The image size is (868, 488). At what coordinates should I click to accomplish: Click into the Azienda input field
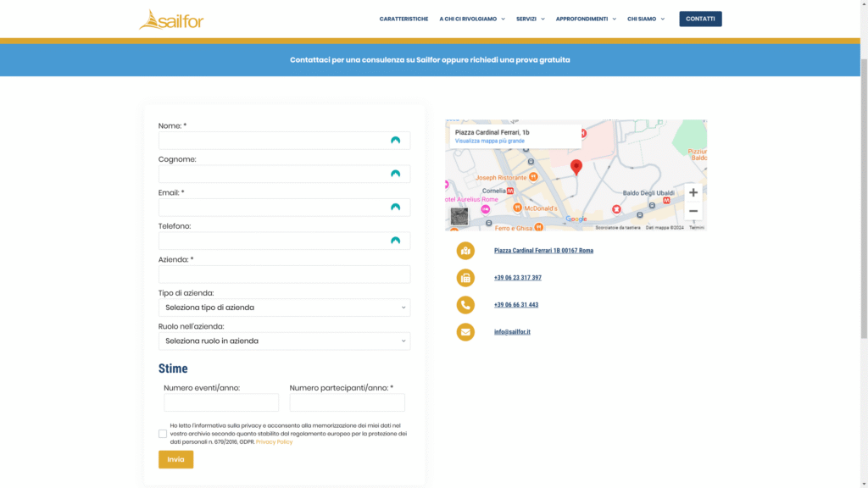[x=285, y=274]
